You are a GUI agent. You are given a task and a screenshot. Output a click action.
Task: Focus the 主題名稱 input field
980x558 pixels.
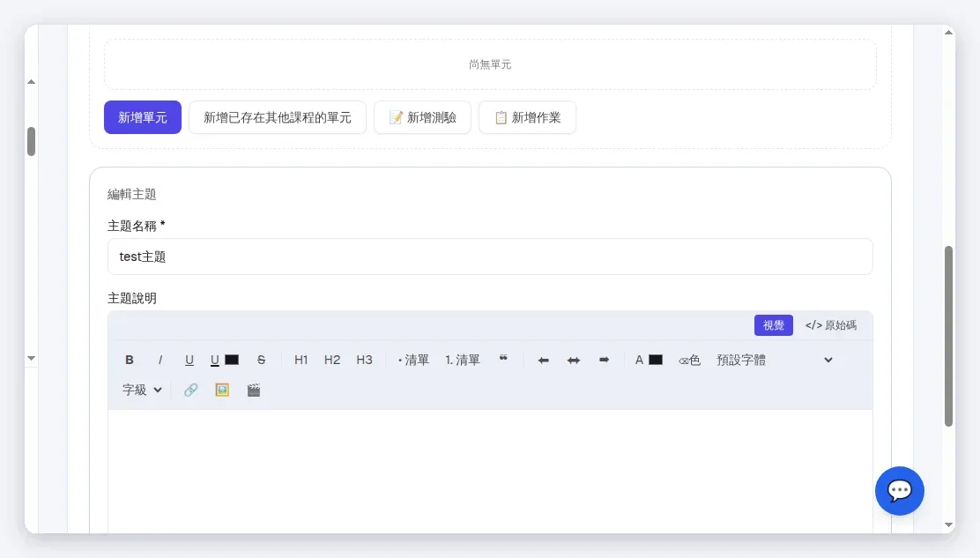pos(490,257)
